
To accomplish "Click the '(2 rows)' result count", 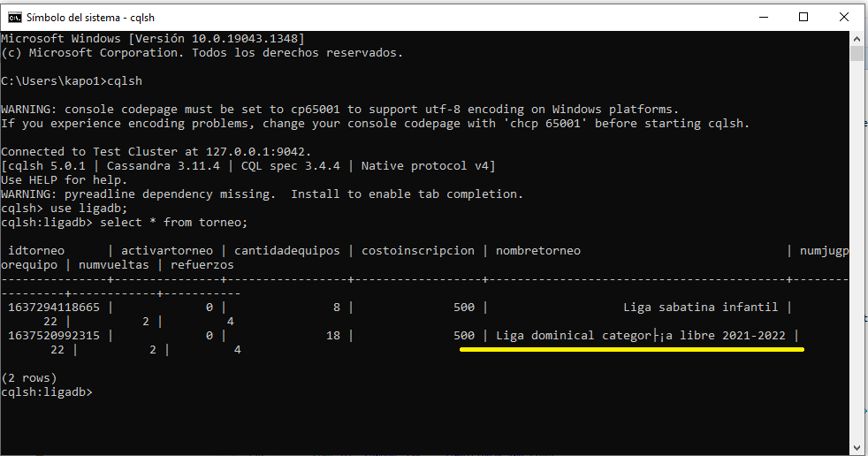I will coord(29,377).
